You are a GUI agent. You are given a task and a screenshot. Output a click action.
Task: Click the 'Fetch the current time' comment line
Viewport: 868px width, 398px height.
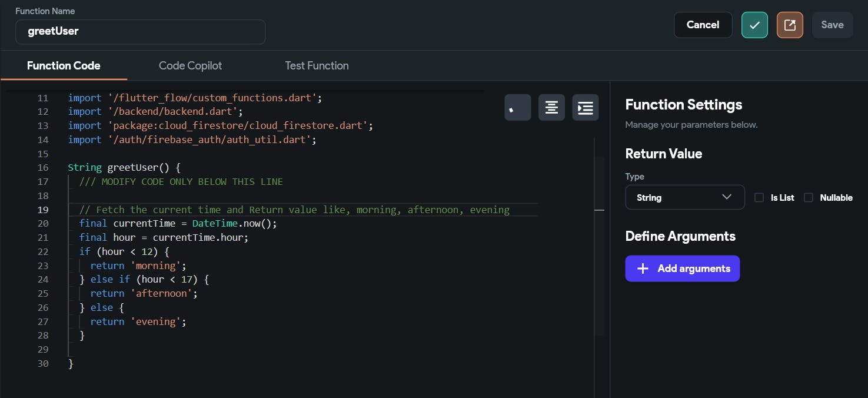click(x=294, y=210)
